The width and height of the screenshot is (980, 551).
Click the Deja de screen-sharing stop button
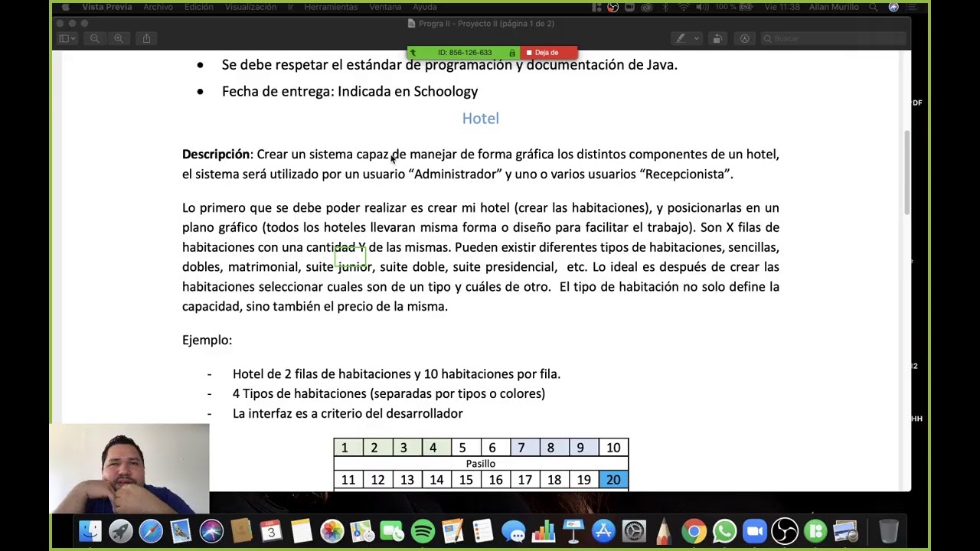(548, 53)
